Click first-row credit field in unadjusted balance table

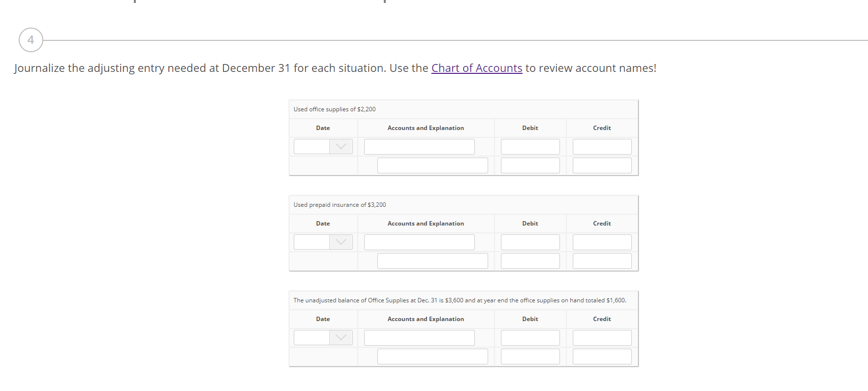602,337
